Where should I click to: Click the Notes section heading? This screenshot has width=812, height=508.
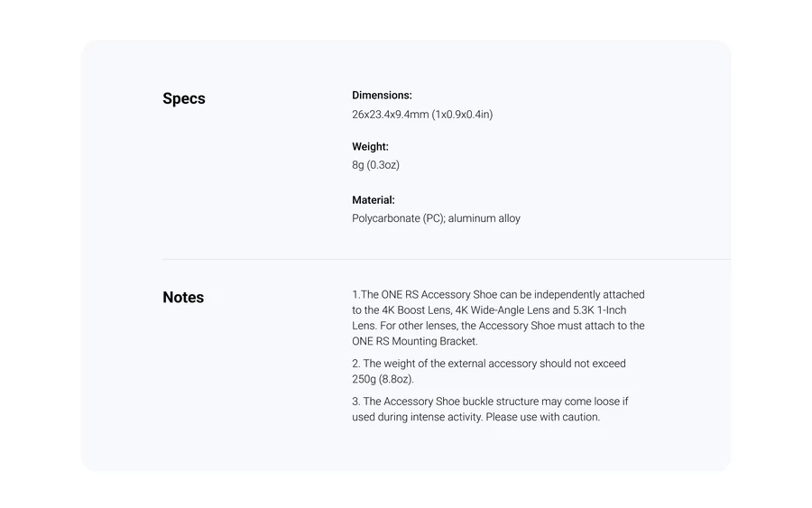[183, 298]
